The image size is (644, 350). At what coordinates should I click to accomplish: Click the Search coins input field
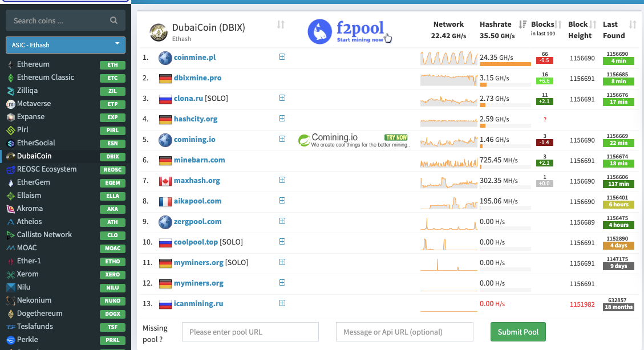tap(65, 21)
